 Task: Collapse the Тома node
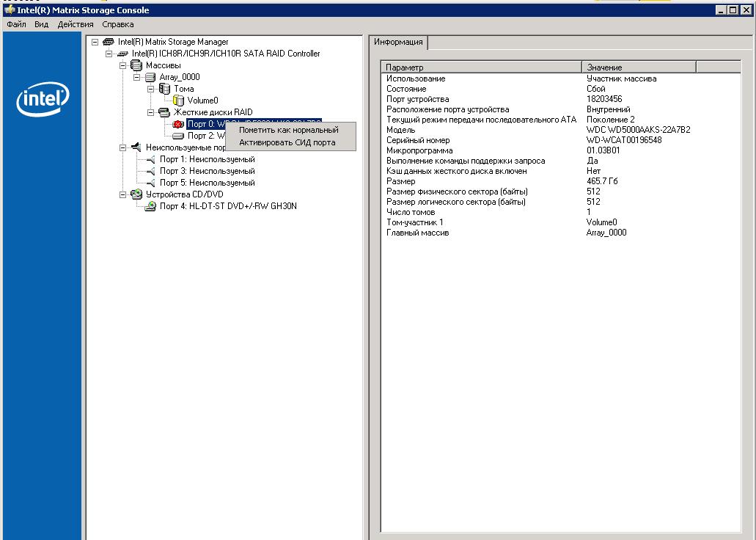click(151, 89)
